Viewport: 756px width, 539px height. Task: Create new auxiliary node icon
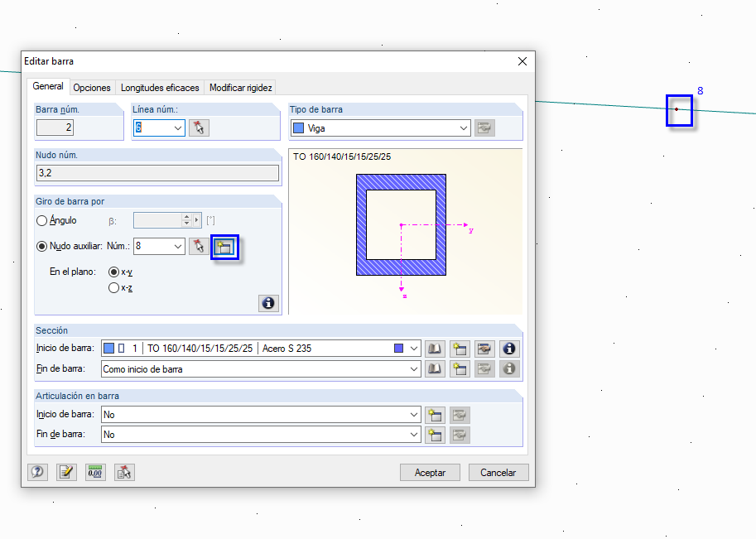(x=224, y=247)
